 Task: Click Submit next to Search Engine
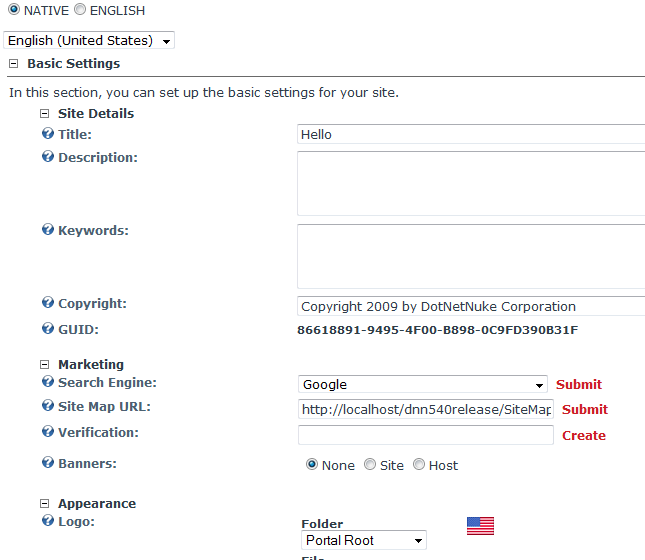point(579,385)
